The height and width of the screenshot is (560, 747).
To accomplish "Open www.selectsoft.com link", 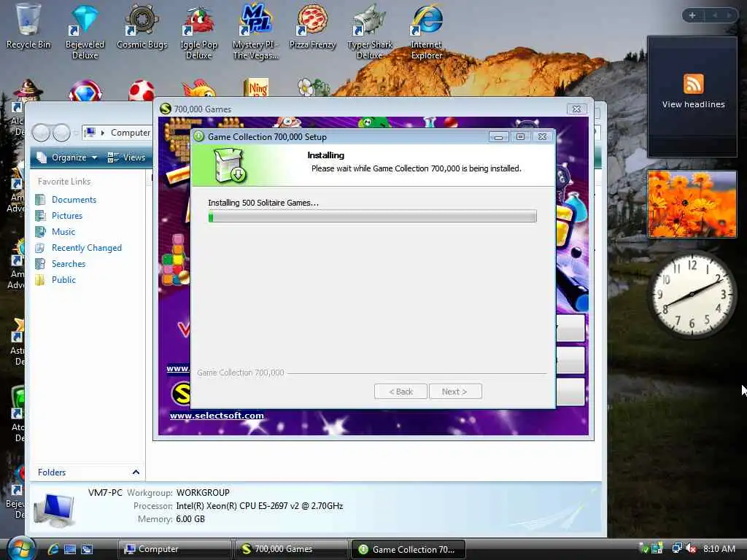I will [x=217, y=415].
